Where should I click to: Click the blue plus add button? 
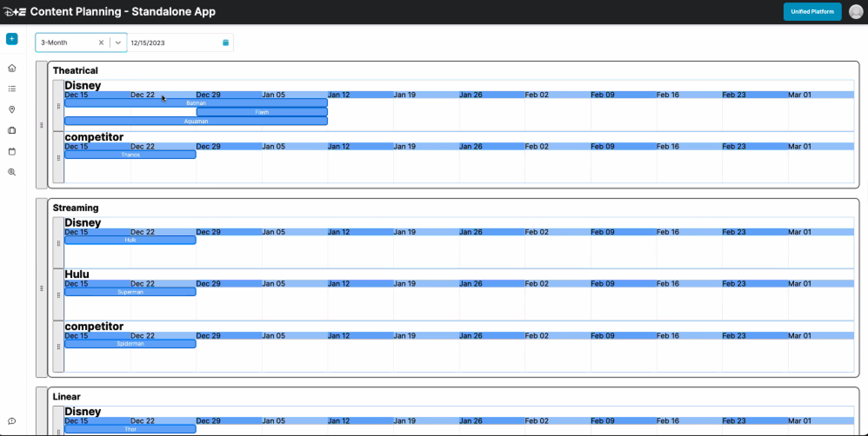pos(12,39)
